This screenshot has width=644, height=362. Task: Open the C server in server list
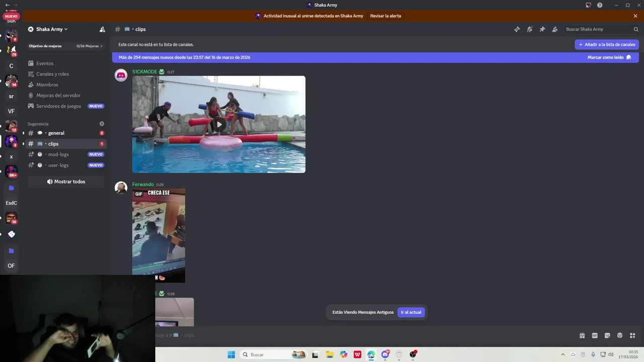click(x=11, y=66)
